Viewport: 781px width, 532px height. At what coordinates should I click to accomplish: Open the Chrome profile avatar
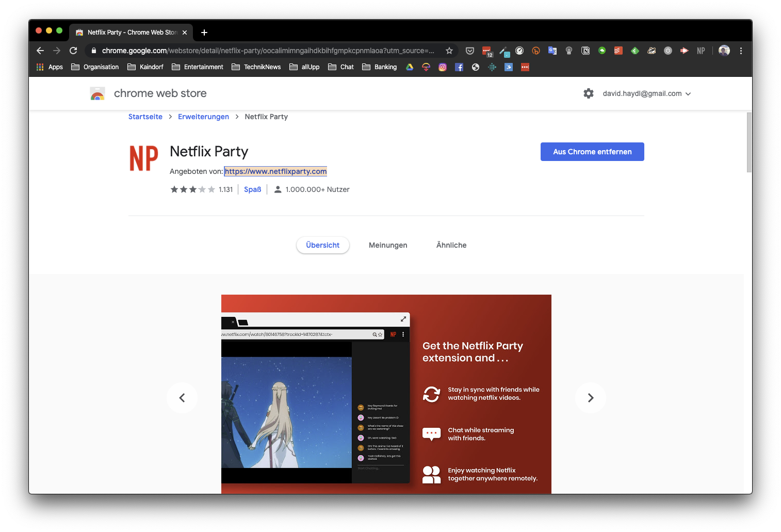[x=724, y=51]
